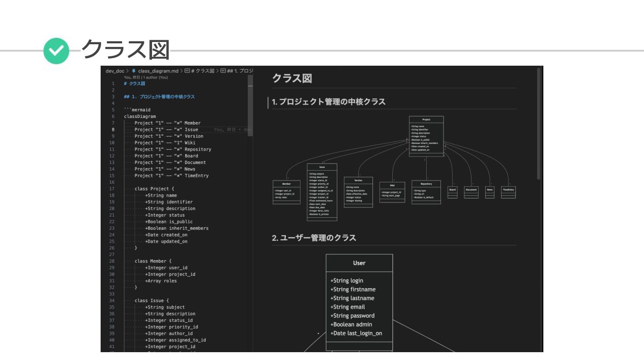This screenshot has height=362, width=644.
Task: Click the slide title 'クラス図'
Action: click(125, 50)
